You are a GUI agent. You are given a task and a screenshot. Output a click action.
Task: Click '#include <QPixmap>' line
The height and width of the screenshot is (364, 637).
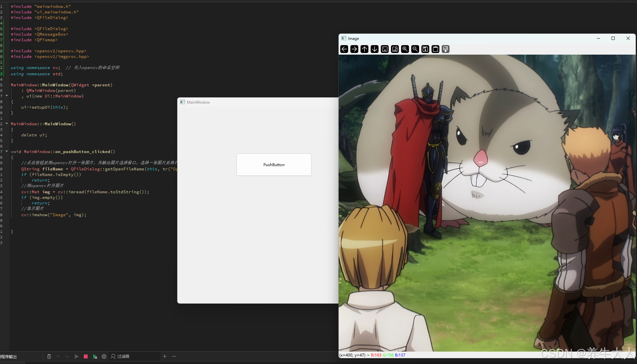coord(34,40)
